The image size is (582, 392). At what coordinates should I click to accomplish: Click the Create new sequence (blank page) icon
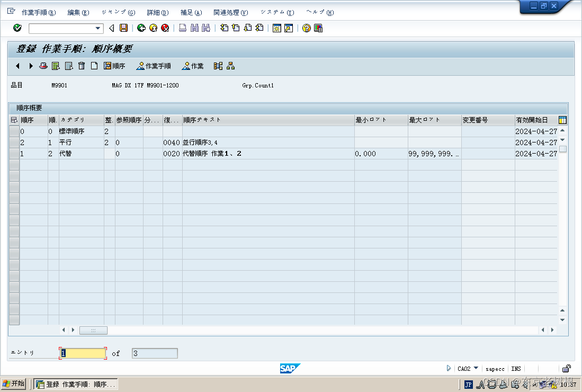94,66
